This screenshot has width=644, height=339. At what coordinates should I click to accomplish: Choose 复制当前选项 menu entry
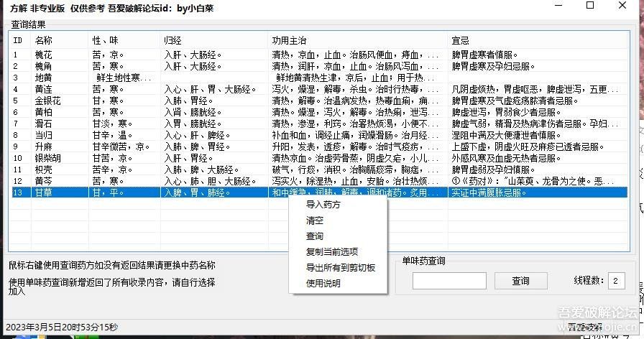coord(332,251)
